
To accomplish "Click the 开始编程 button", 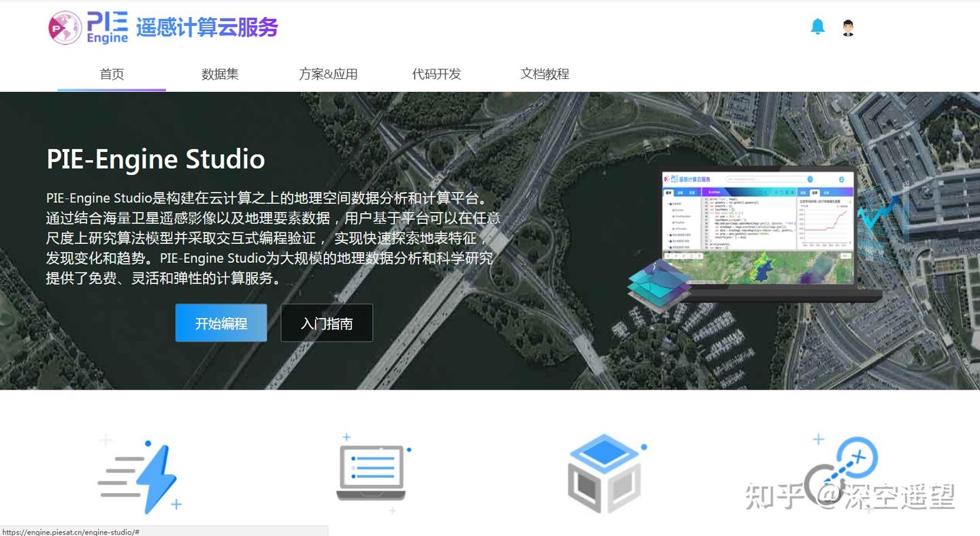I will click(220, 323).
